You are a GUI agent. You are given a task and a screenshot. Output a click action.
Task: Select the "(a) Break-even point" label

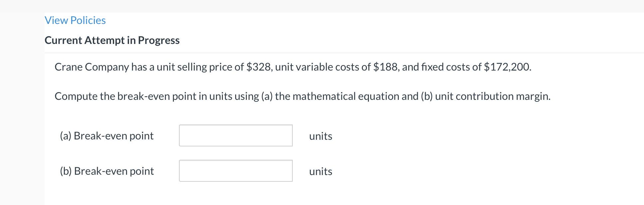(x=107, y=135)
